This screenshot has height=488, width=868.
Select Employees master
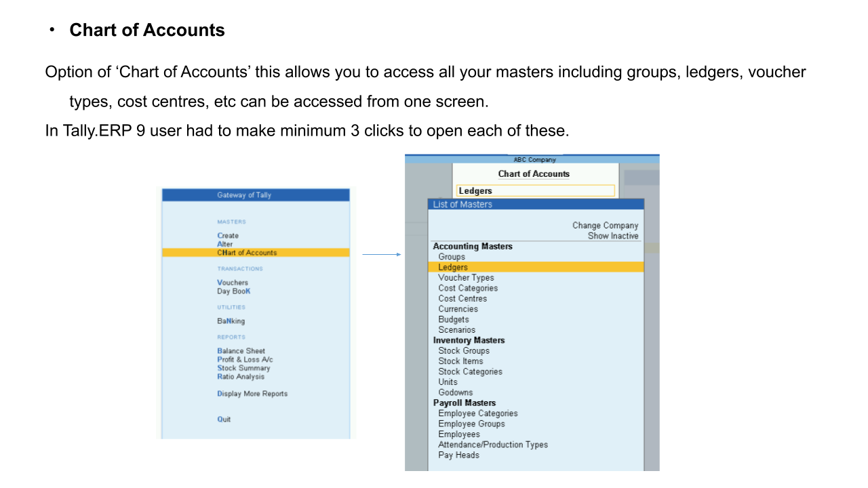coord(459,434)
